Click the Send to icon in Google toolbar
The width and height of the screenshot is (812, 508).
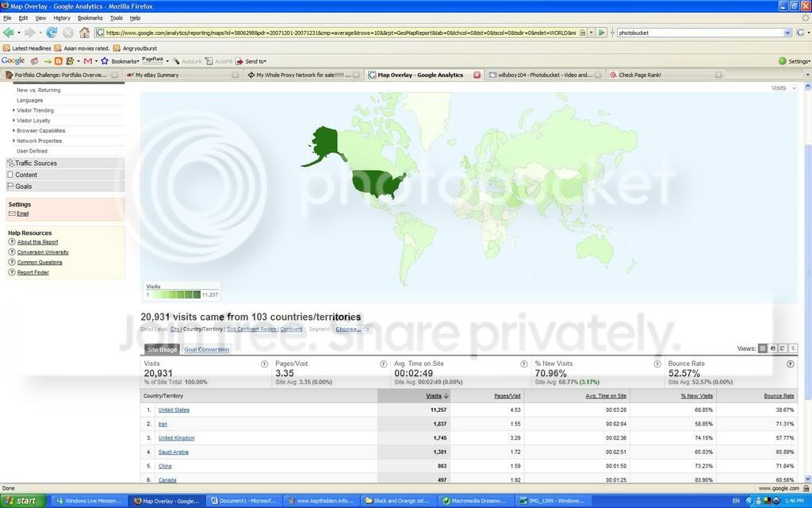click(239, 61)
